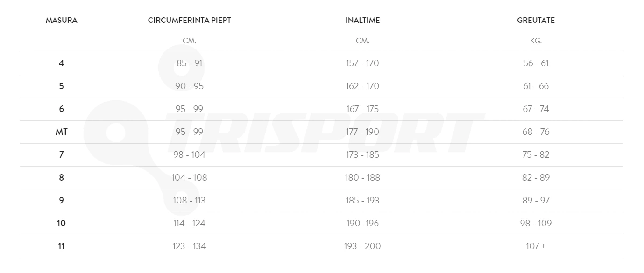Select size 4 in the Masura column
This screenshot has width=644, height=273.
[62, 63]
